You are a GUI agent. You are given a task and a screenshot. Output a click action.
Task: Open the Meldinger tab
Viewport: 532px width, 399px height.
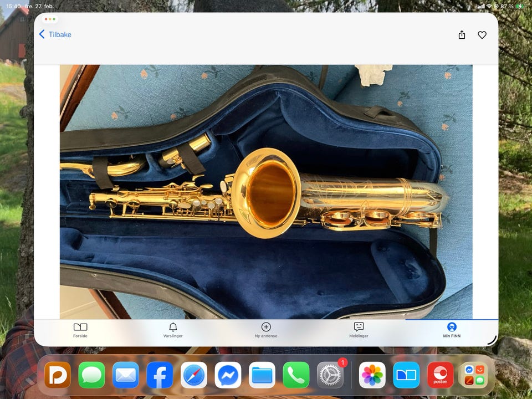359,330
